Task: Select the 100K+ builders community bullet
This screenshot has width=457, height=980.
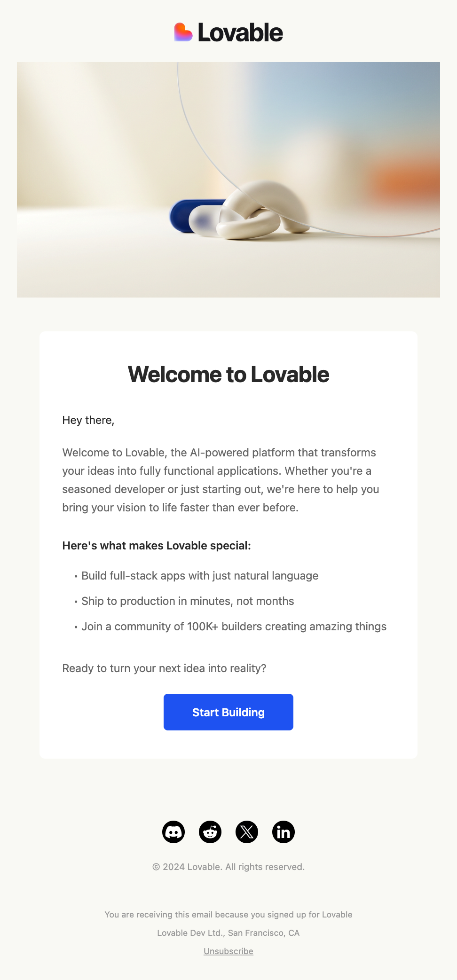Action: 234,626
